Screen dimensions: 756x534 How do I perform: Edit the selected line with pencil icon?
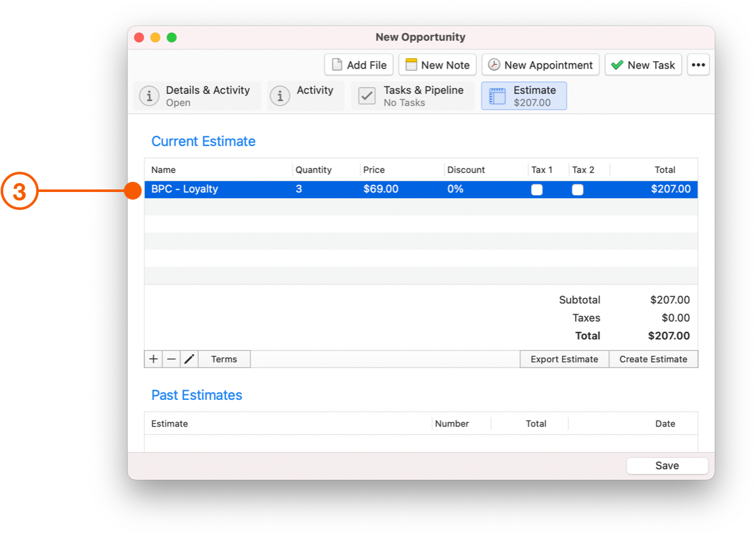click(189, 359)
